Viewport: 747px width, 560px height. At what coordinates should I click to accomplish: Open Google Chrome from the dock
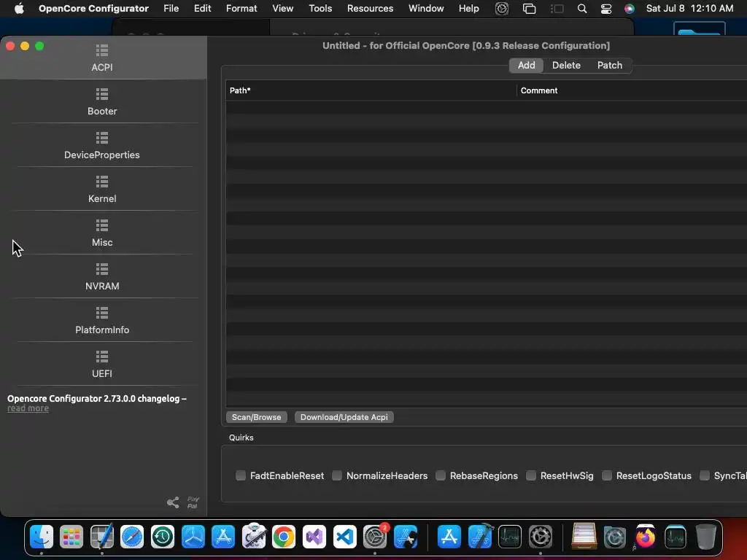[284, 537]
